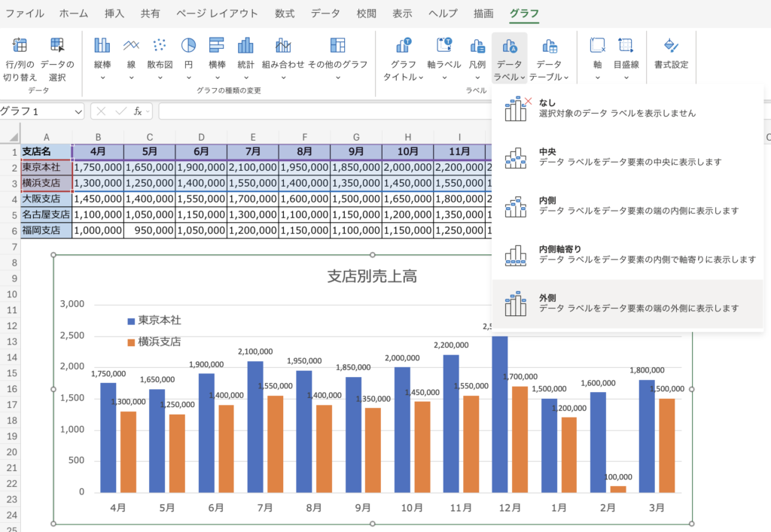The image size is (771, 532).
Task: Click the 支店別売上高 chart title
Action: (x=371, y=276)
